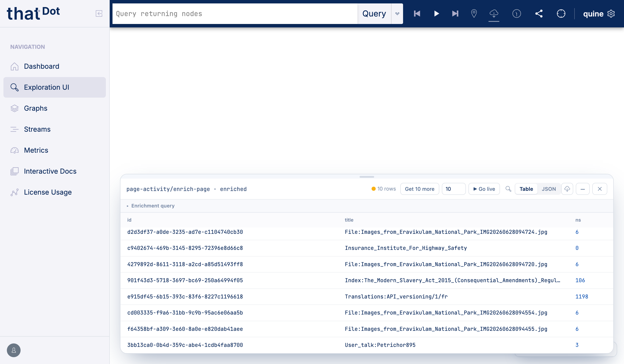
Task: Open the License Usage page
Action: point(54,192)
